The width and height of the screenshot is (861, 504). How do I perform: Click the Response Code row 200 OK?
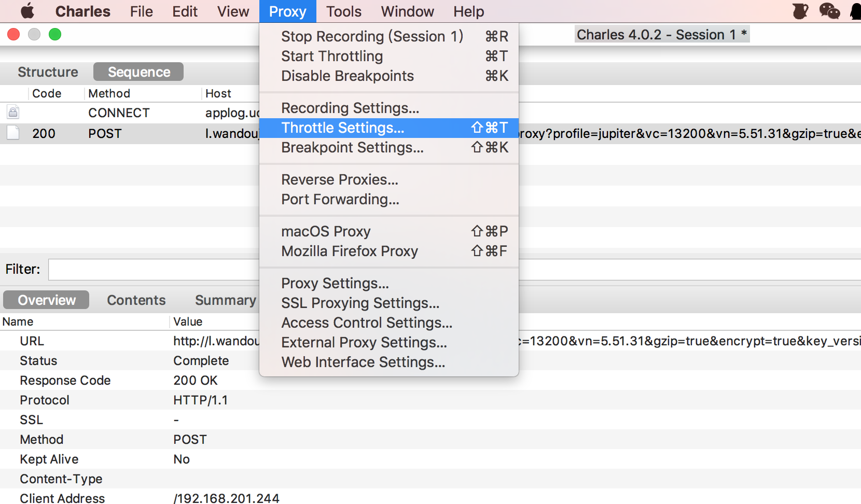coord(430,380)
